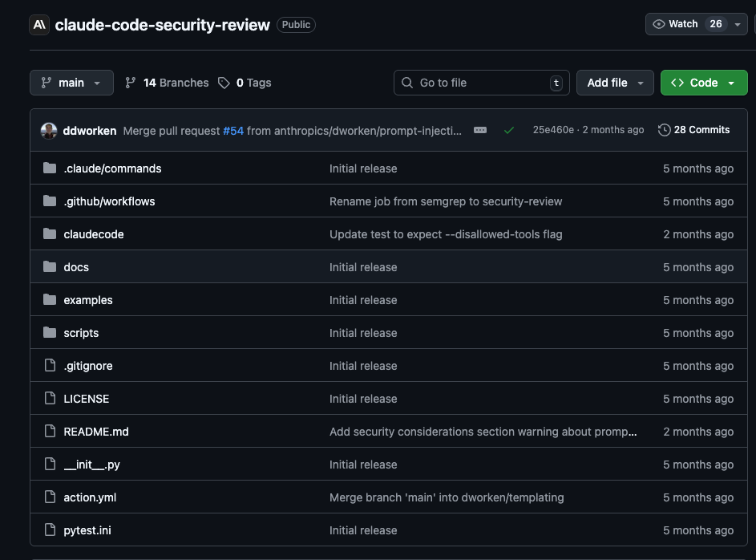The width and height of the screenshot is (756, 560).
Task: Expand the Add file dropdown
Action: [615, 83]
